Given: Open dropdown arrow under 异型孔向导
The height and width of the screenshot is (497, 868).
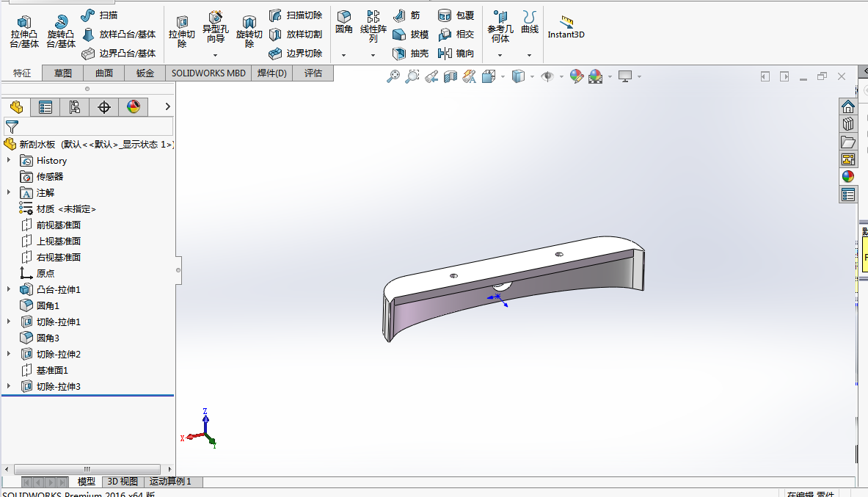Looking at the screenshot, I should 215,55.
